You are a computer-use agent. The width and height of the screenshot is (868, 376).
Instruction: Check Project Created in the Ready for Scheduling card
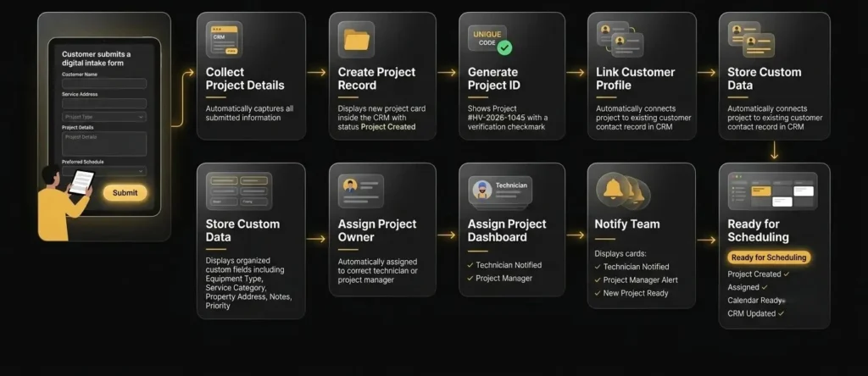click(x=759, y=274)
